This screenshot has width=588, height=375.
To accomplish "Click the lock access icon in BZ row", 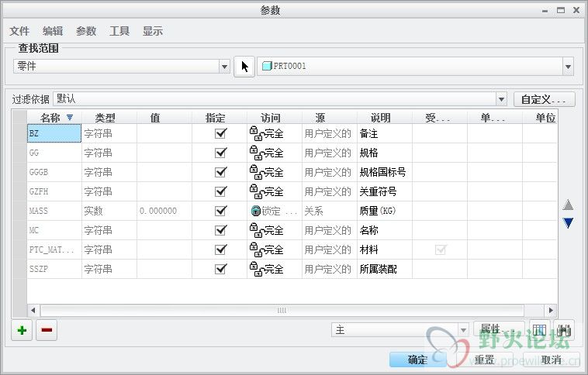I will tap(256, 133).
